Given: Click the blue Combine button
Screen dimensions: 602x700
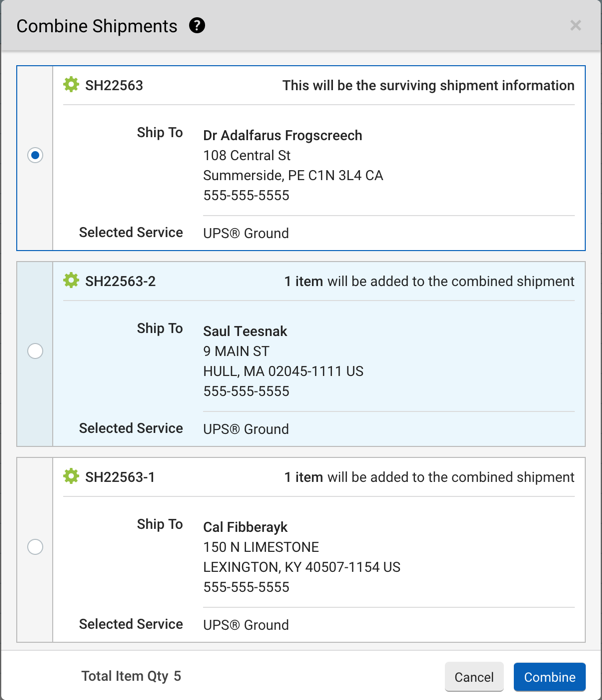Looking at the screenshot, I should (549, 677).
